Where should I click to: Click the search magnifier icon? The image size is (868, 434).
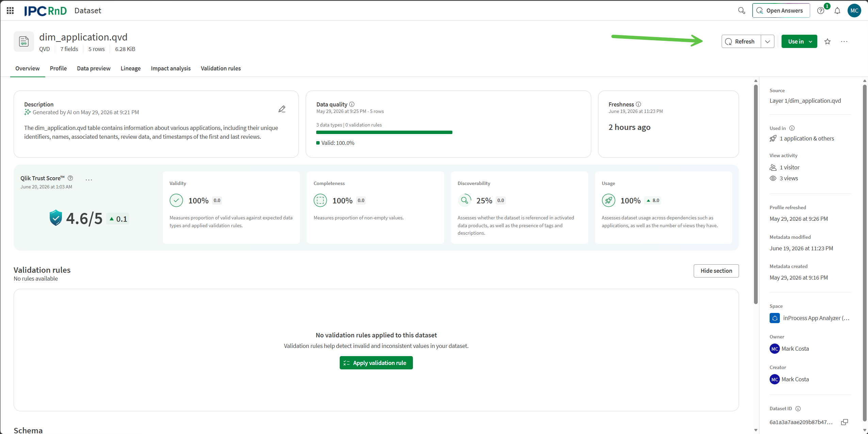pos(742,11)
